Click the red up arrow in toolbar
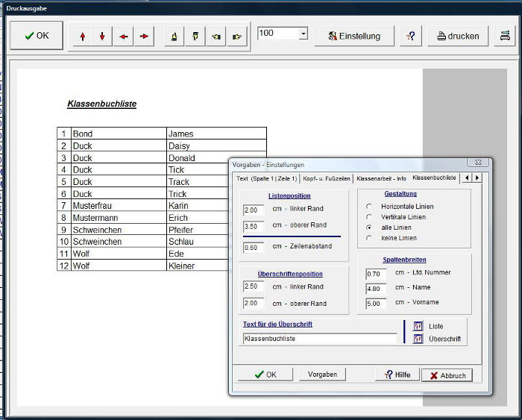 pyautogui.click(x=82, y=36)
